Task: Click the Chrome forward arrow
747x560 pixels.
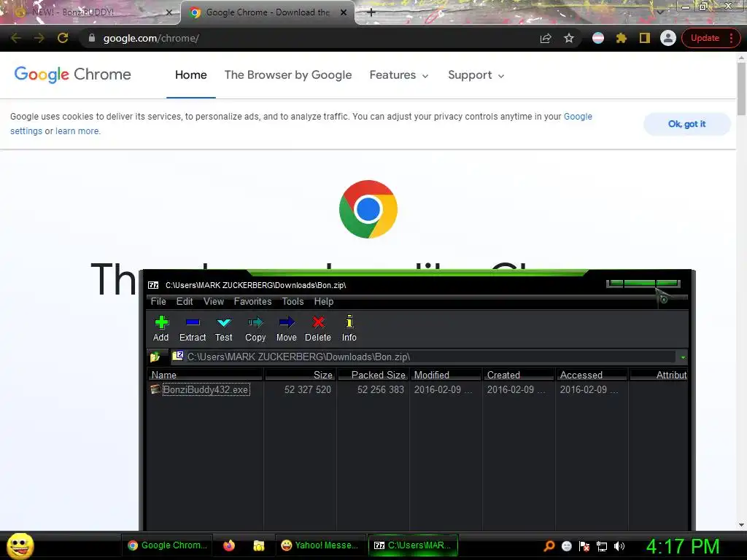Action: coord(39,38)
